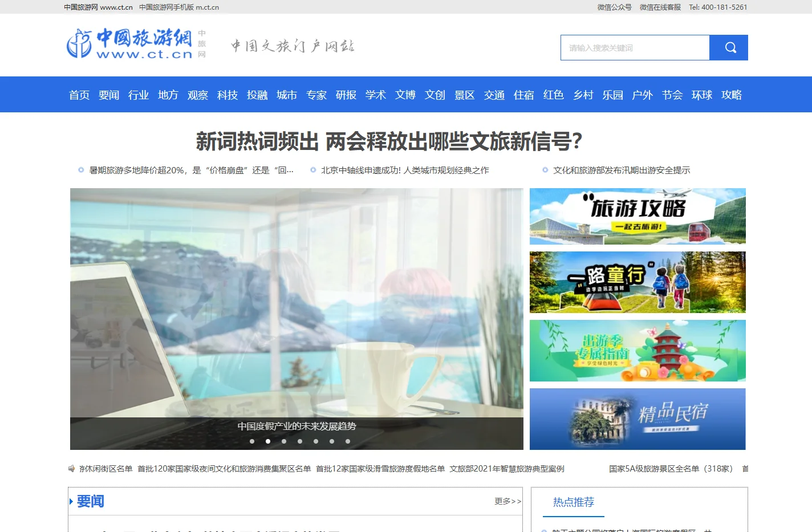Go to the 研报 section

click(346, 95)
